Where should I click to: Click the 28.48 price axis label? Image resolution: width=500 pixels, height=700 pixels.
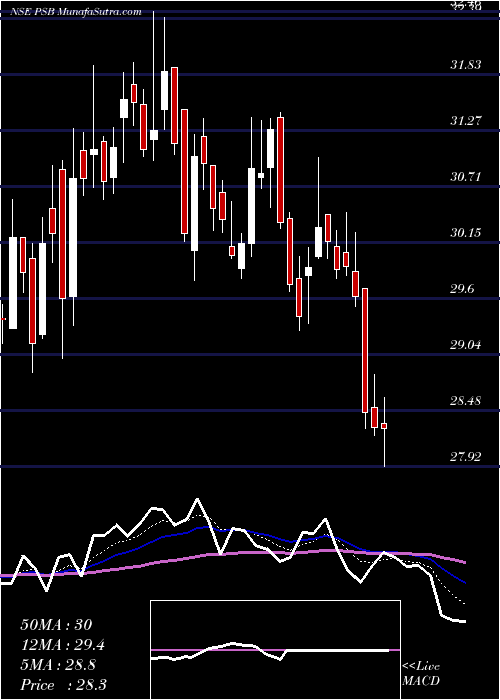[x=466, y=401]
